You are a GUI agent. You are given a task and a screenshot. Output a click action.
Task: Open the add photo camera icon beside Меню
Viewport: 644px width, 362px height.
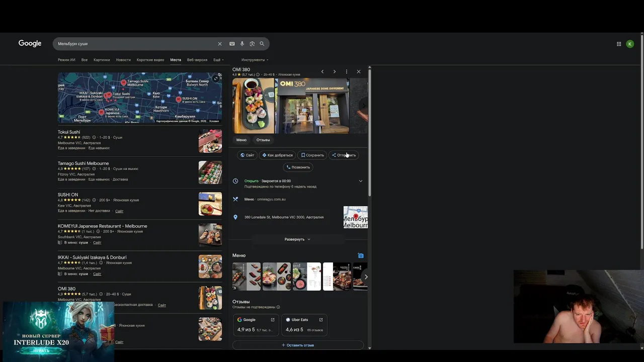361,255
